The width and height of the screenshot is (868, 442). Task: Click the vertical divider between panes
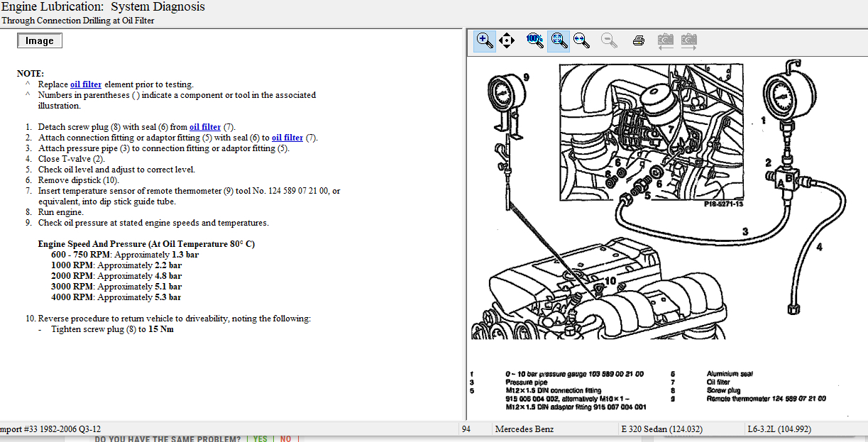tap(465, 227)
